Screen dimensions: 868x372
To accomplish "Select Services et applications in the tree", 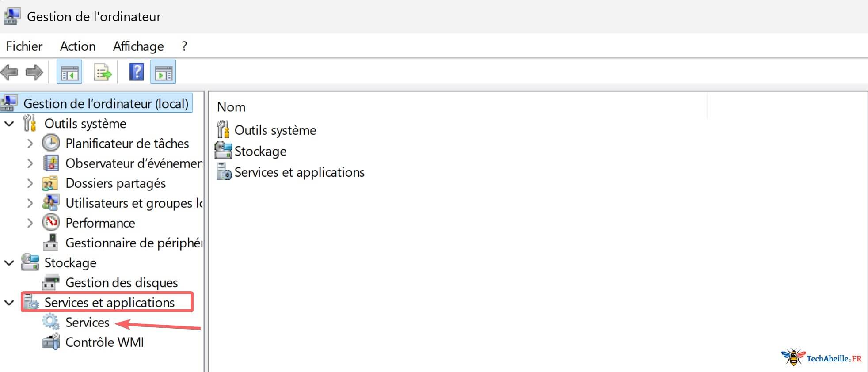I will click(x=110, y=303).
